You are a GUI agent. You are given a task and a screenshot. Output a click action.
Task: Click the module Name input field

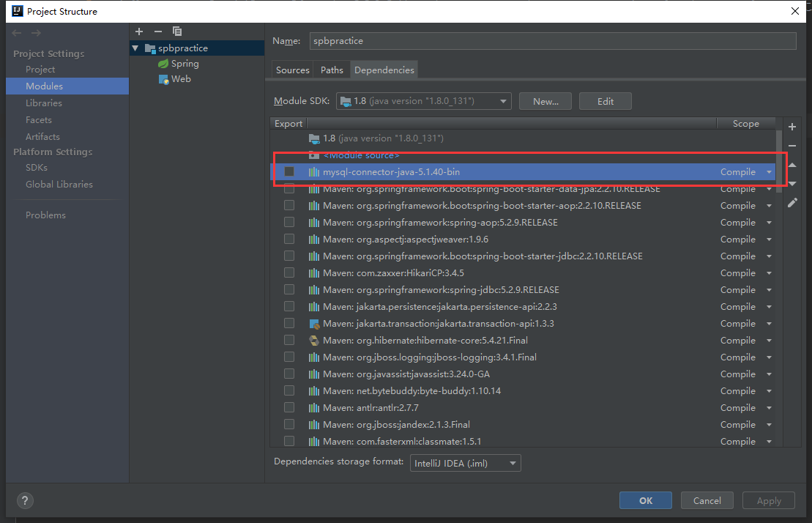click(553, 41)
